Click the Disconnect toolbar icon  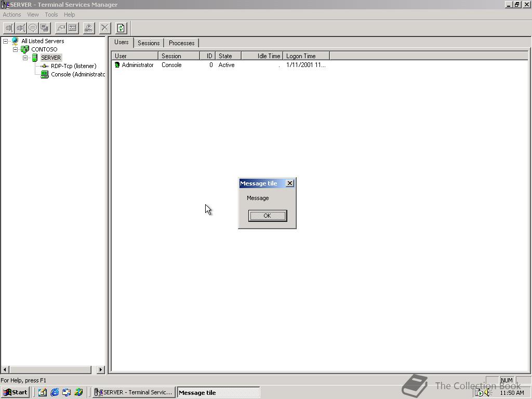point(21,28)
